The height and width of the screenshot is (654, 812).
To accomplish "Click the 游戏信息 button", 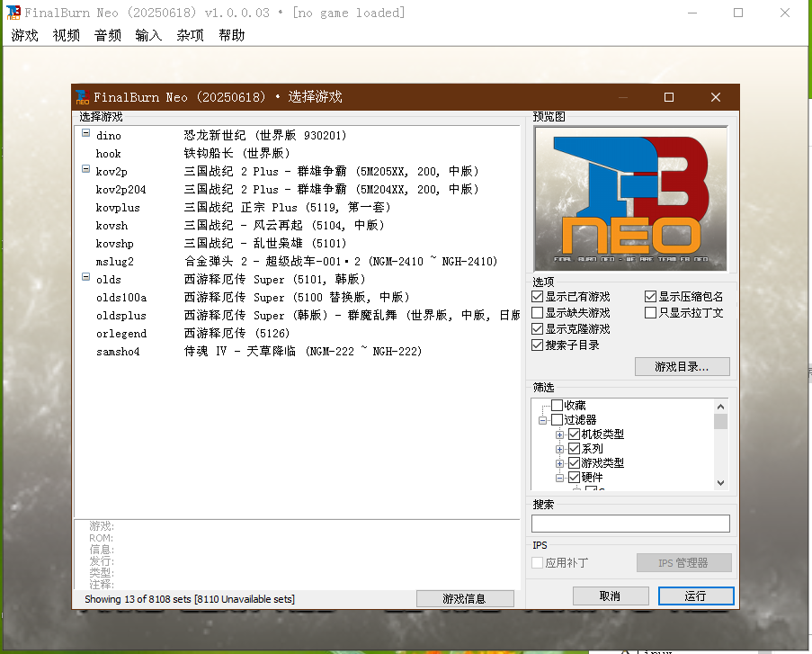I will [x=465, y=598].
